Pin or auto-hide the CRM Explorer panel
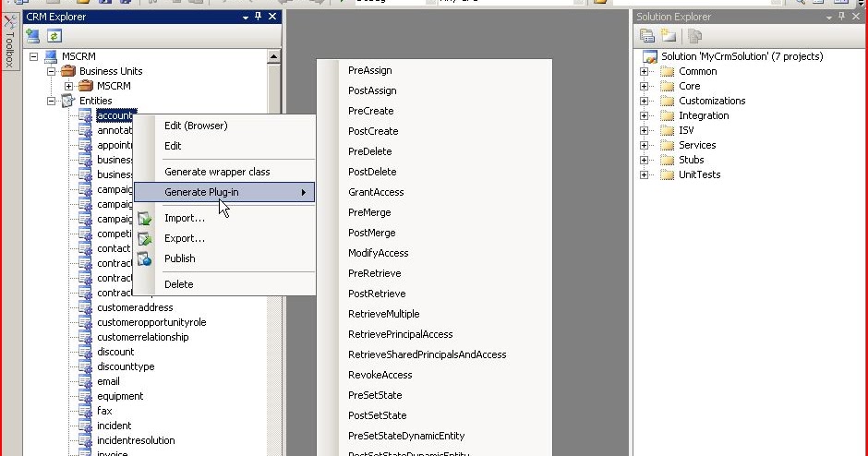This screenshot has height=456, width=868. point(258,17)
